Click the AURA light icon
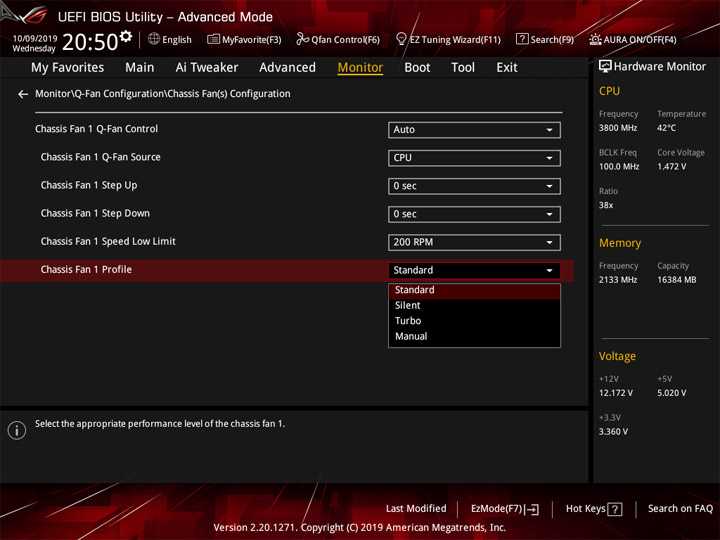Screen dimensions: 720x540 tap(595, 39)
